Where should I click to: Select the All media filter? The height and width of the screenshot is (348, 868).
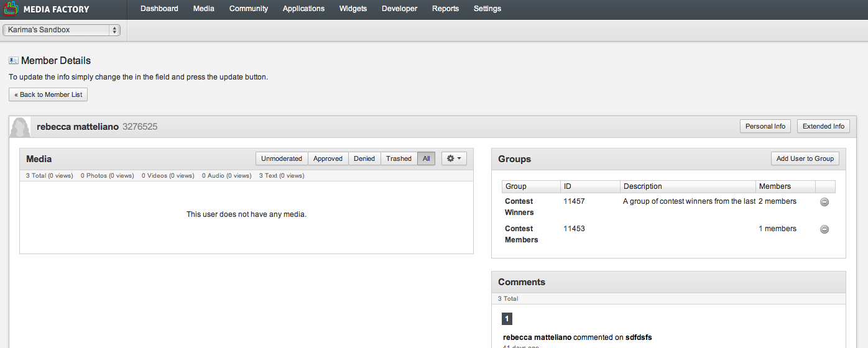426,158
